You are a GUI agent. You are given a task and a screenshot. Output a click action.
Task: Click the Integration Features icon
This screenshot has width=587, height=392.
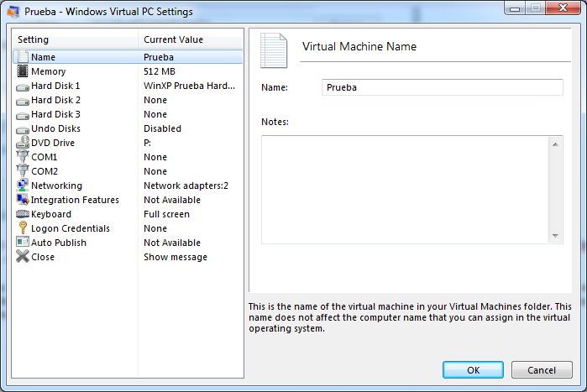[23, 200]
